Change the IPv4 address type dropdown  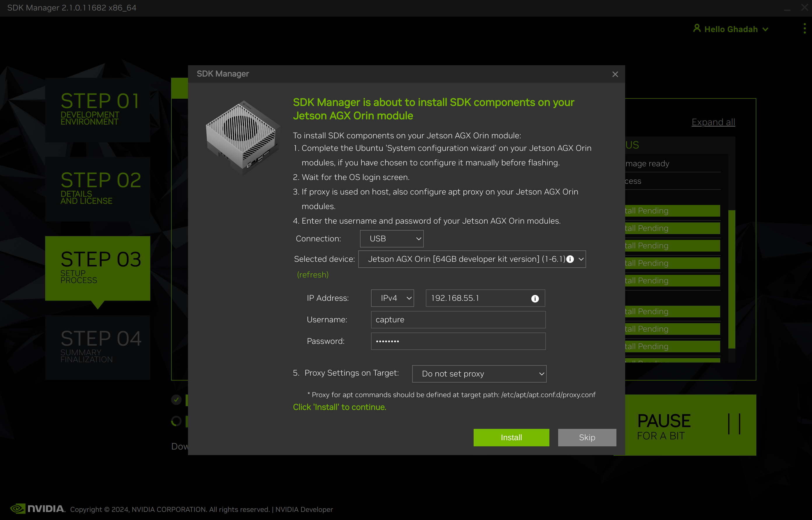click(392, 298)
